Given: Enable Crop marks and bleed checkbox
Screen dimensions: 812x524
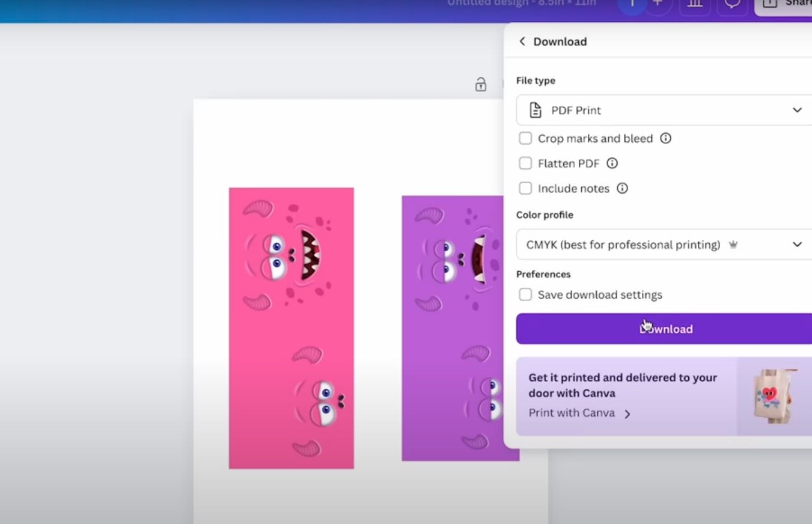Looking at the screenshot, I should (x=525, y=139).
